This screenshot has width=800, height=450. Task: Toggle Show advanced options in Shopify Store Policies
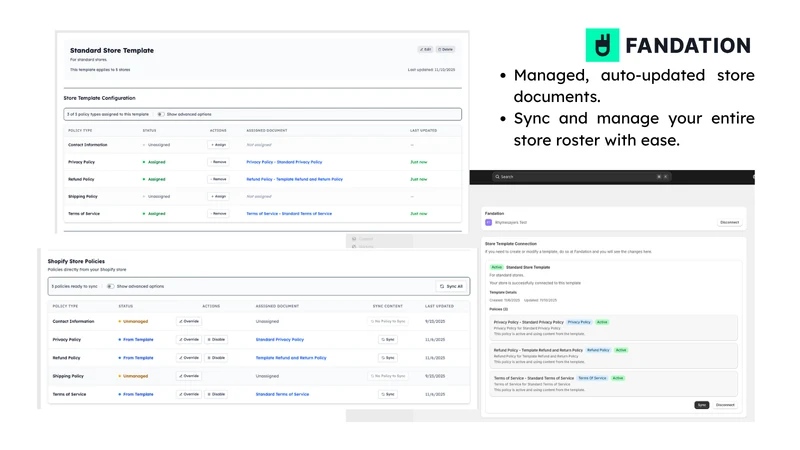pyautogui.click(x=111, y=286)
